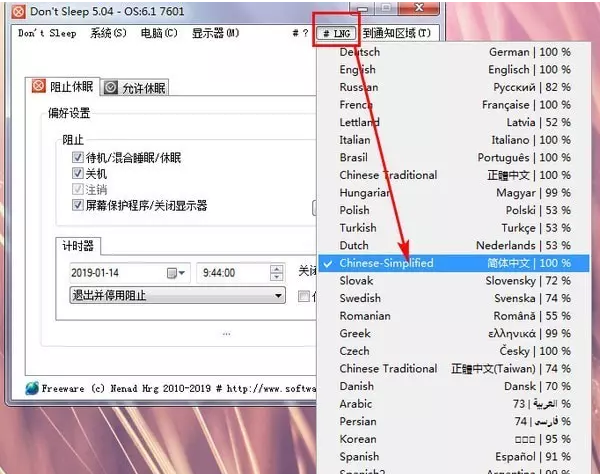Toggle 待机/混合睡眠/休眠 checkbox
The width and height of the screenshot is (602, 474).
(78, 157)
